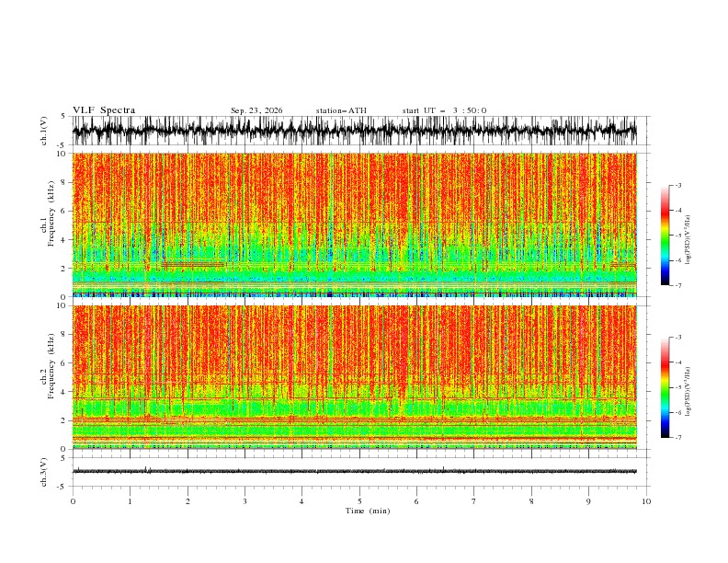Click the -3 value on ch.1 colorbar
Viewport: 728px width, 563px height.
coord(677,185)
